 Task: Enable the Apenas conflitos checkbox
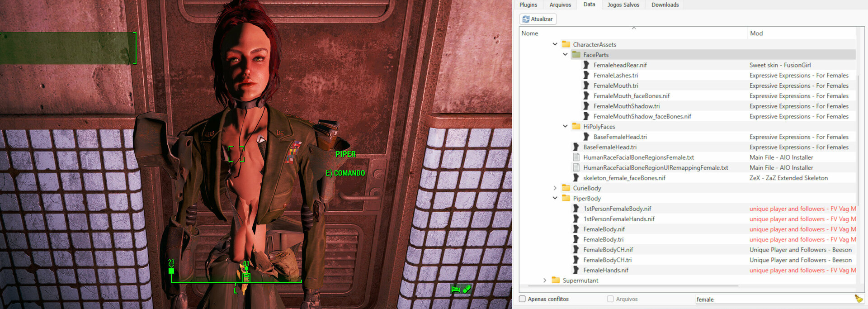click(x=522, y=299)
